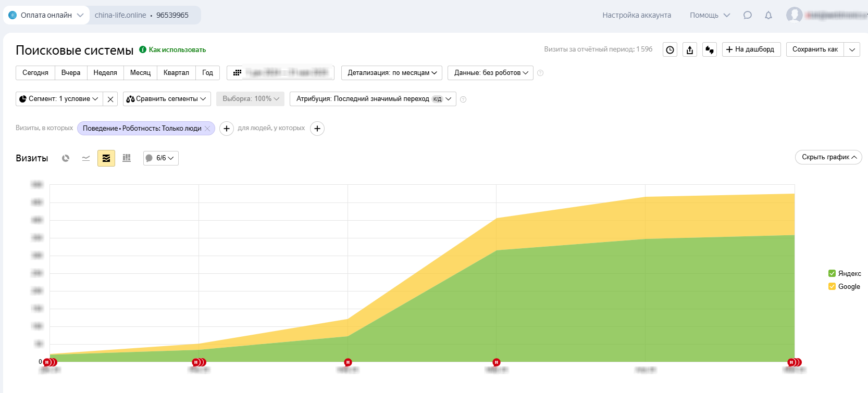
Task: Click the clock history icon
Action: pyautogui.click(x=670, y=49)
